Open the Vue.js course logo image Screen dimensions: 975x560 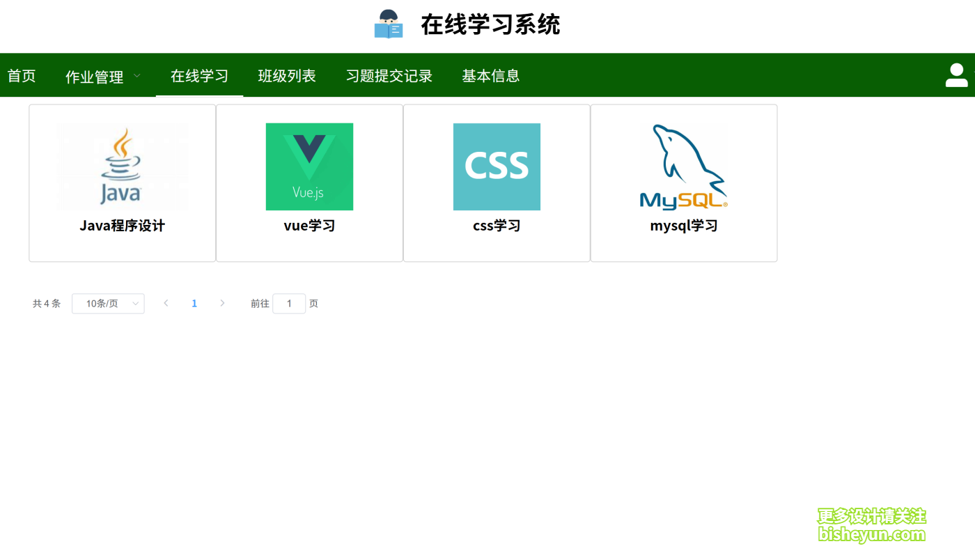[309, 166]
